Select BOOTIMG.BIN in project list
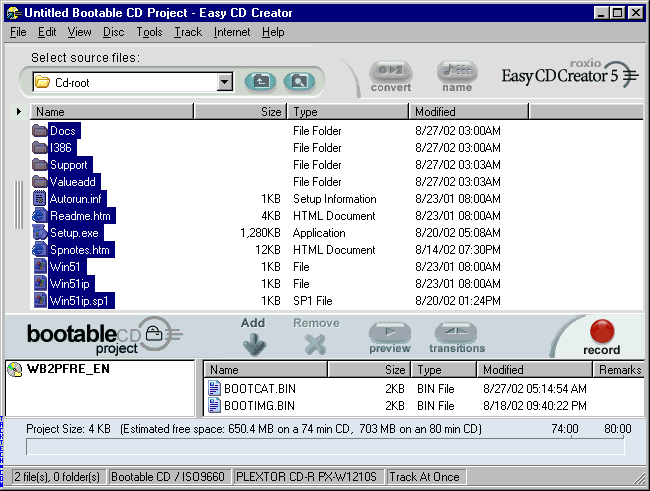650x491 pixels. (x=258, y=405)
